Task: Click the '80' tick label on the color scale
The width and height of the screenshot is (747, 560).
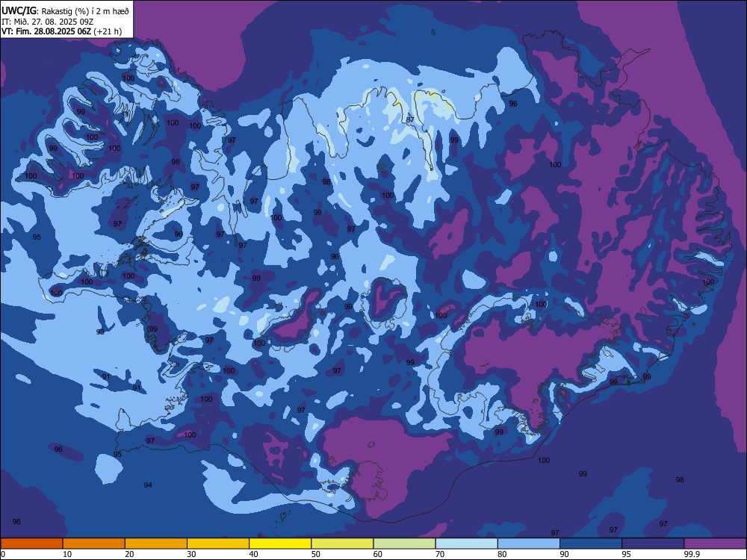Action: tap(502, 554)
